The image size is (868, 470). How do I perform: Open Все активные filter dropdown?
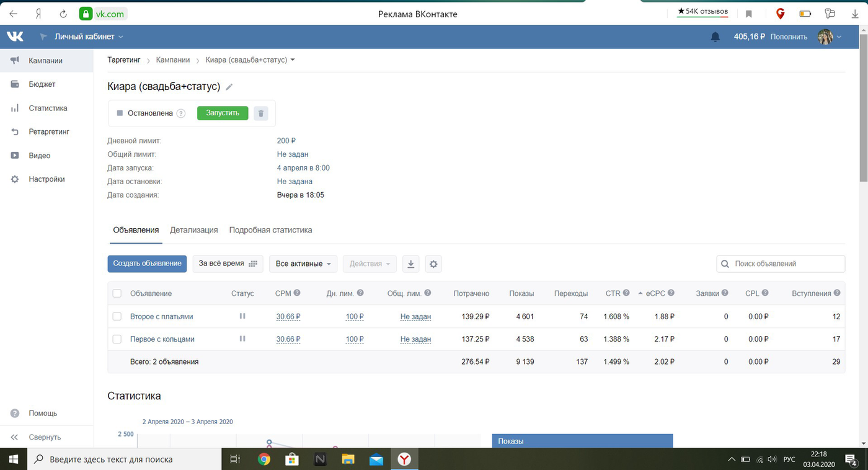click(303, 264)
